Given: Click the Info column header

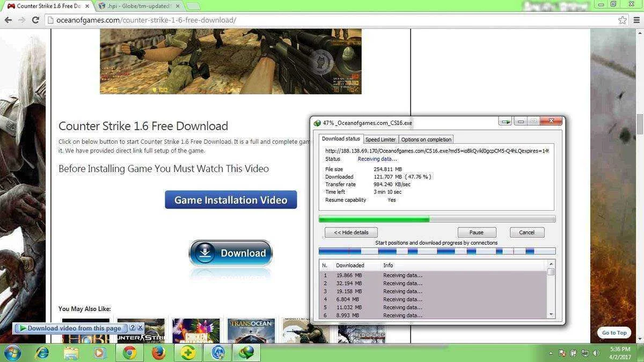Looking at the screenshot, I should pyautogui.click(x=388, y=265).
